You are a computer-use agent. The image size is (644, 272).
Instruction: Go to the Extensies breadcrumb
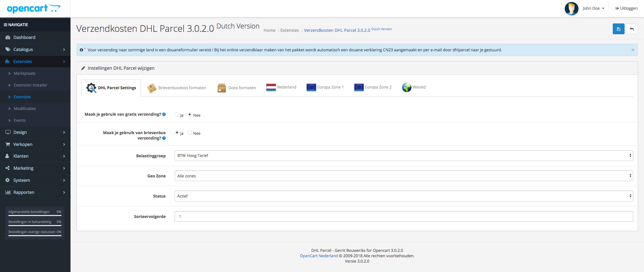[289, 30]
